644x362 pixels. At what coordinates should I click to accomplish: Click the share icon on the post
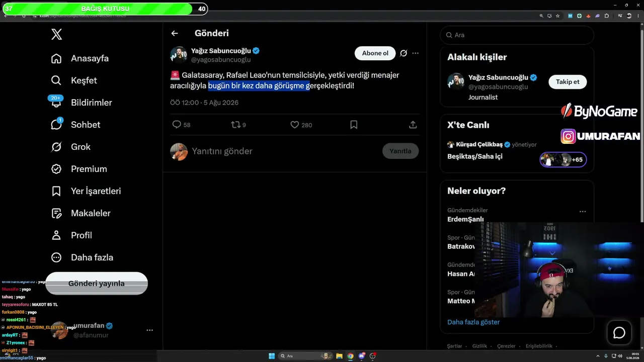click(413, 125)
